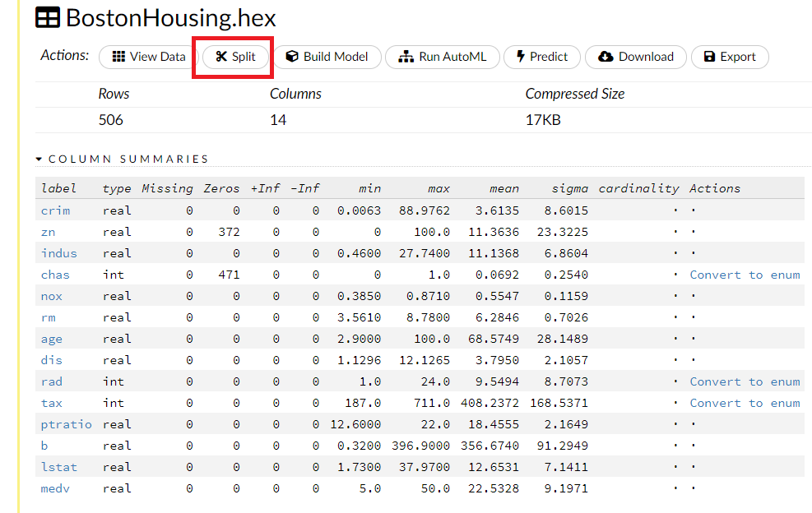Click the View Data button

[x=149, y=57]
